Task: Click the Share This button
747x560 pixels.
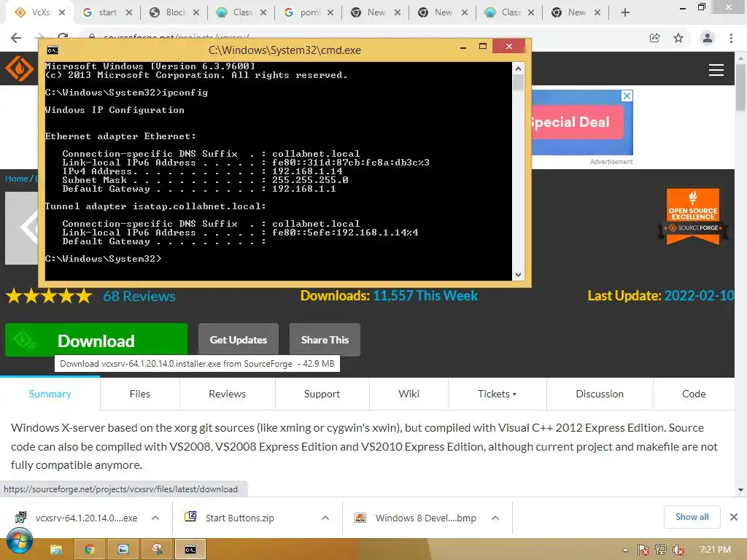Action: click(325, 340)
